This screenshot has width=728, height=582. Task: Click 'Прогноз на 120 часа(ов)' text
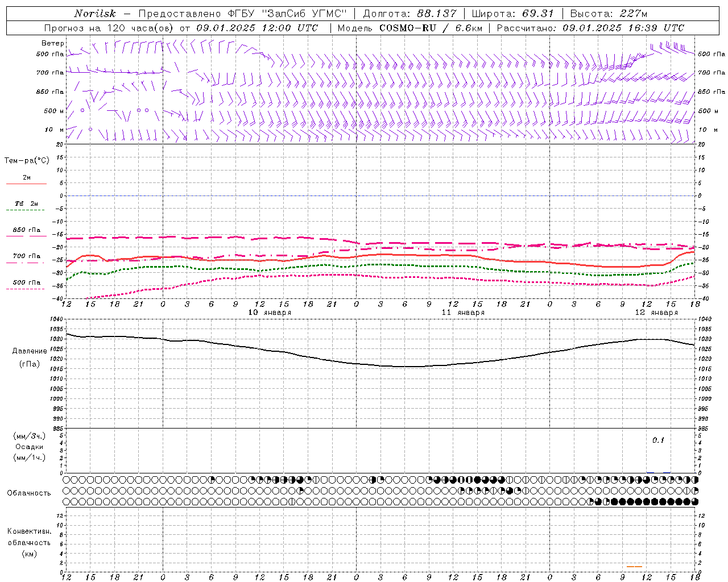(x=109, y=28)
